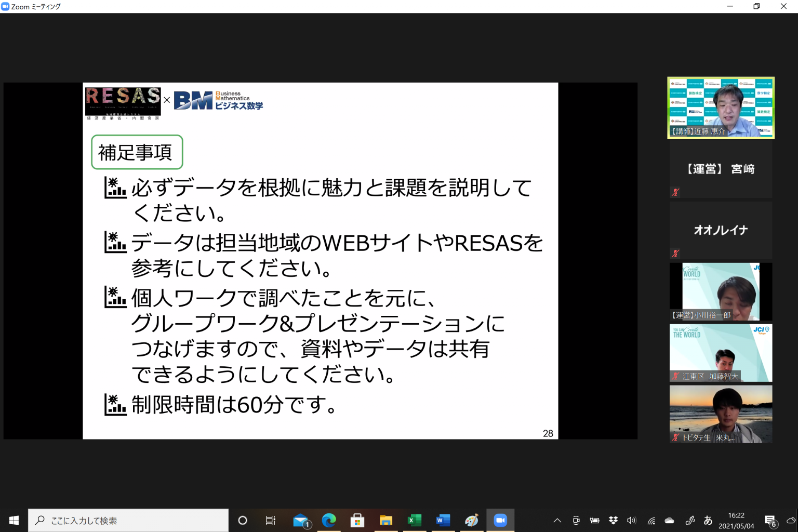Toggle Japanese IME input mode あ

pyautogui.click(x=708, y=520)
